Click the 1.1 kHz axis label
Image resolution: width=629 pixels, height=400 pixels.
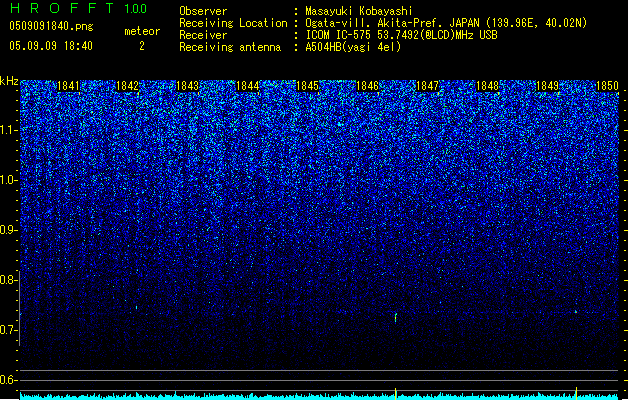tap(9, 130)
